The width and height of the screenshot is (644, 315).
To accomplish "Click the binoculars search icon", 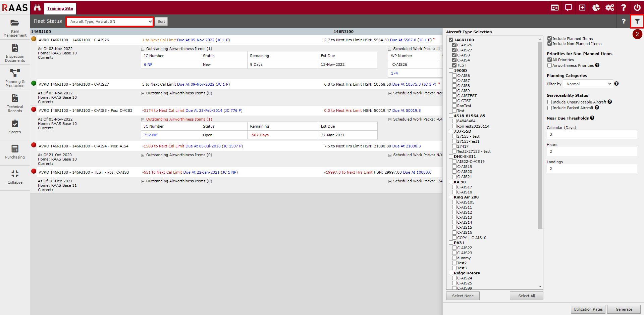I will tap(37, 8).
